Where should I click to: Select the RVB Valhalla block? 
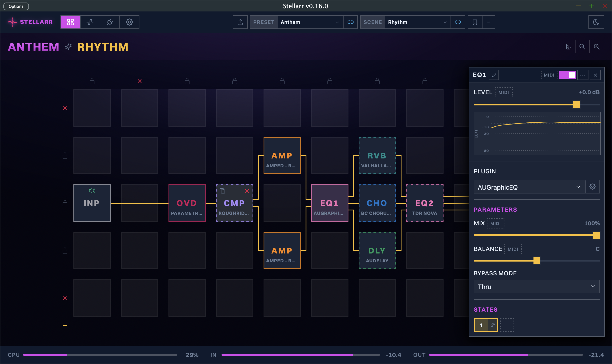(x=377, y=155)
